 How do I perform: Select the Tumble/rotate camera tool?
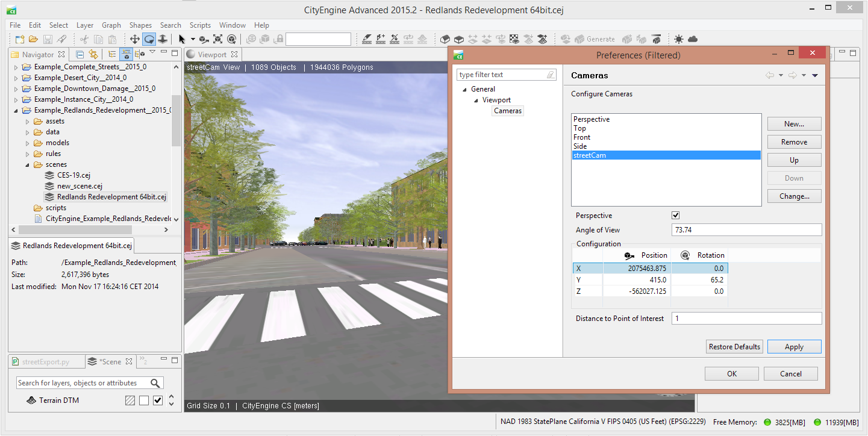149,39
